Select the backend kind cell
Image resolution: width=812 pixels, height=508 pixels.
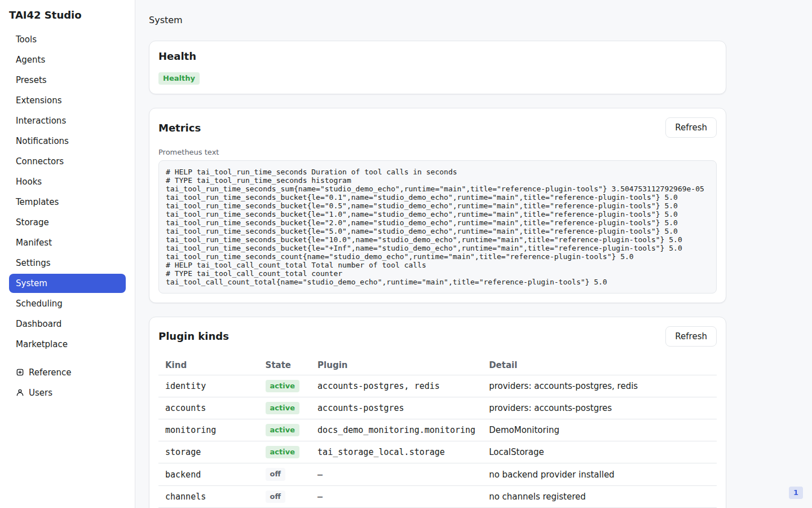point(183,475)
